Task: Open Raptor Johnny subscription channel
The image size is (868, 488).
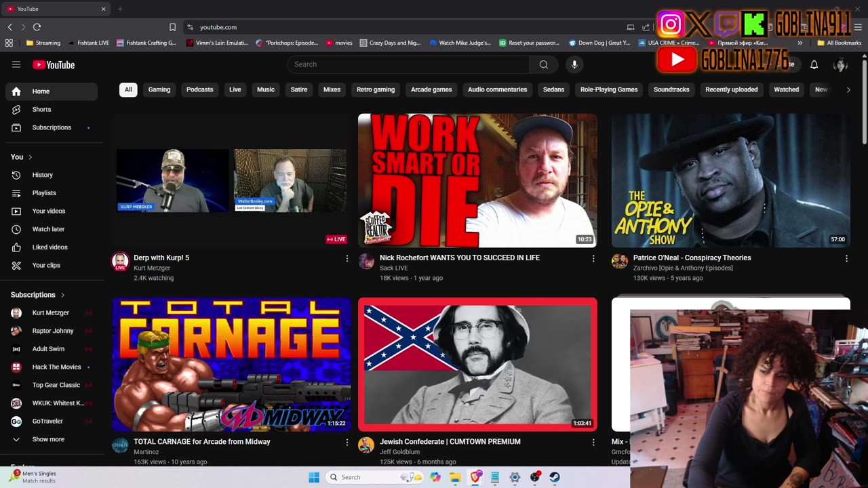Action: [x=52, y=331]
